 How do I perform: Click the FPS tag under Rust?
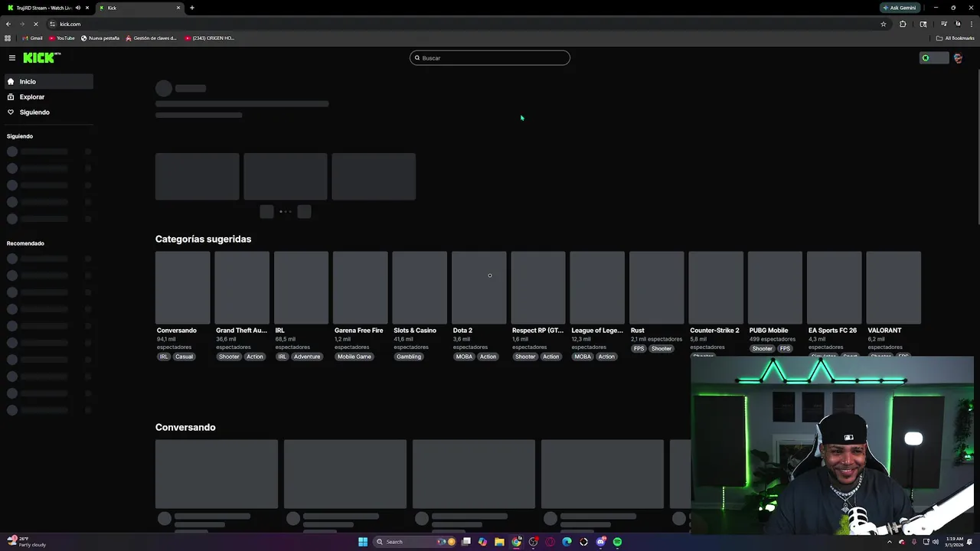639,349
